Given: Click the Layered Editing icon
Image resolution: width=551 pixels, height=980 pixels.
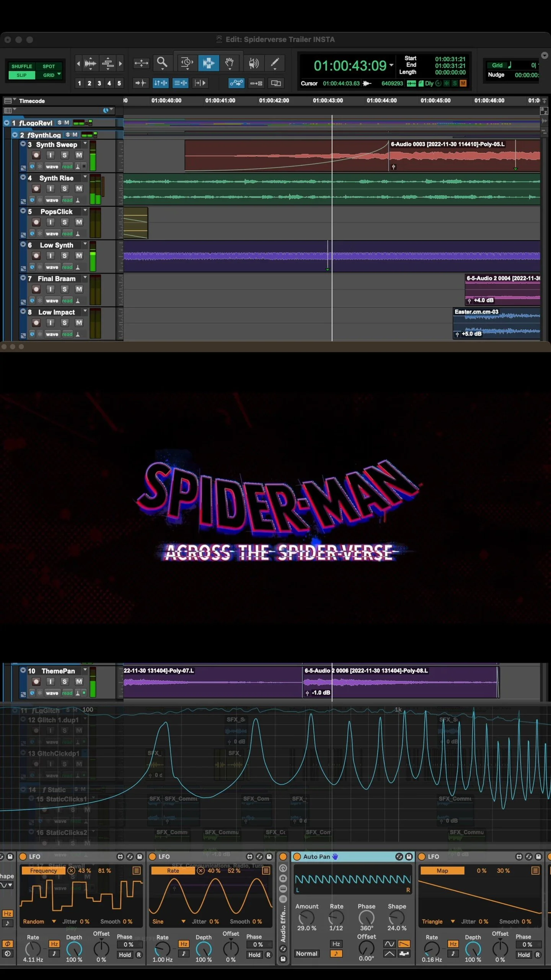Looking at the screenshot, I should (x=276, y=83).
